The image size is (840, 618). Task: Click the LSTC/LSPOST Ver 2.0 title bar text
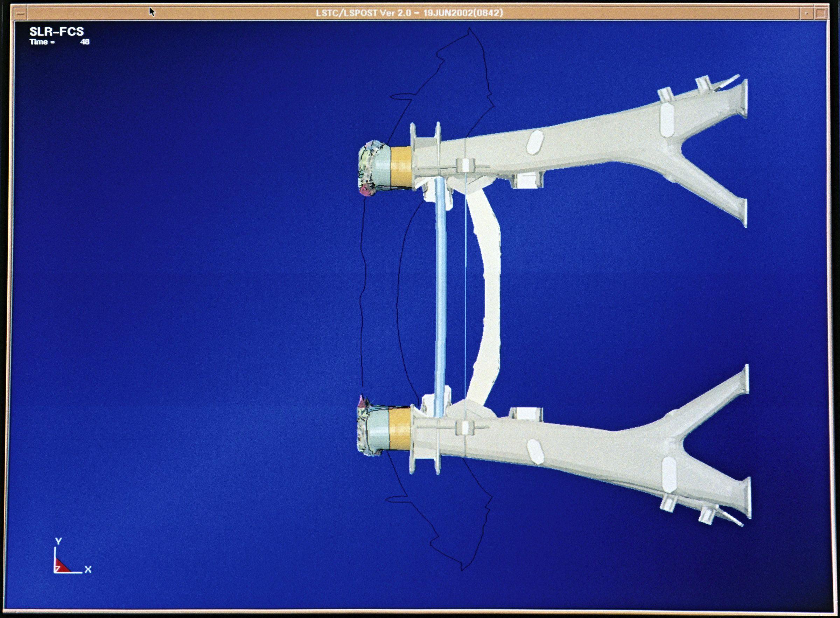409,13
